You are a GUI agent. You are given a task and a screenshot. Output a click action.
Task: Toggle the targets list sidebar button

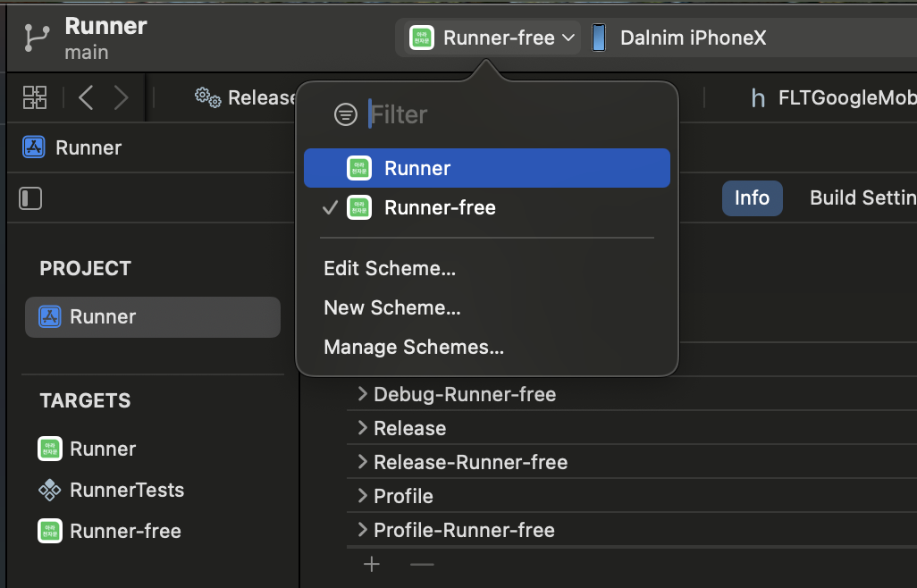[x=30, y=198]
